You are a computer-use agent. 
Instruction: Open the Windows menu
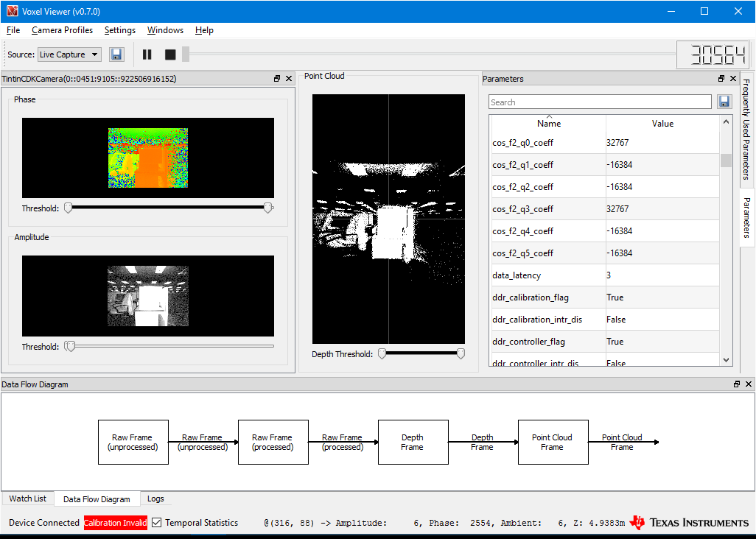pos(165,30)
